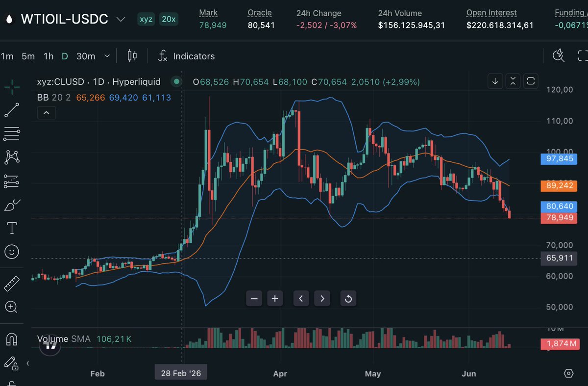The width and height of the screenshot is (588, 386).
Task: Select the crosshair cursor tool
Action: 12,87
